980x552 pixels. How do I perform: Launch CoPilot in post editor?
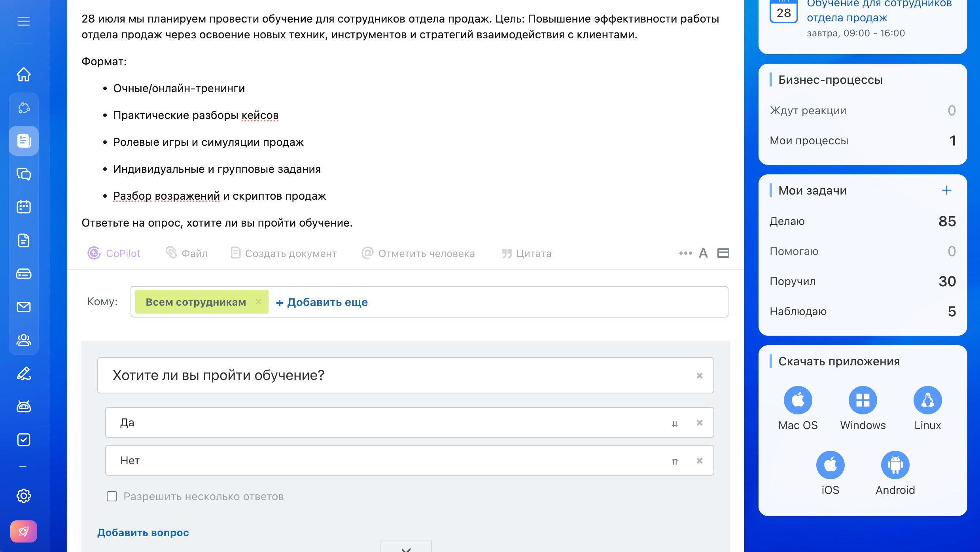[114, 253]
